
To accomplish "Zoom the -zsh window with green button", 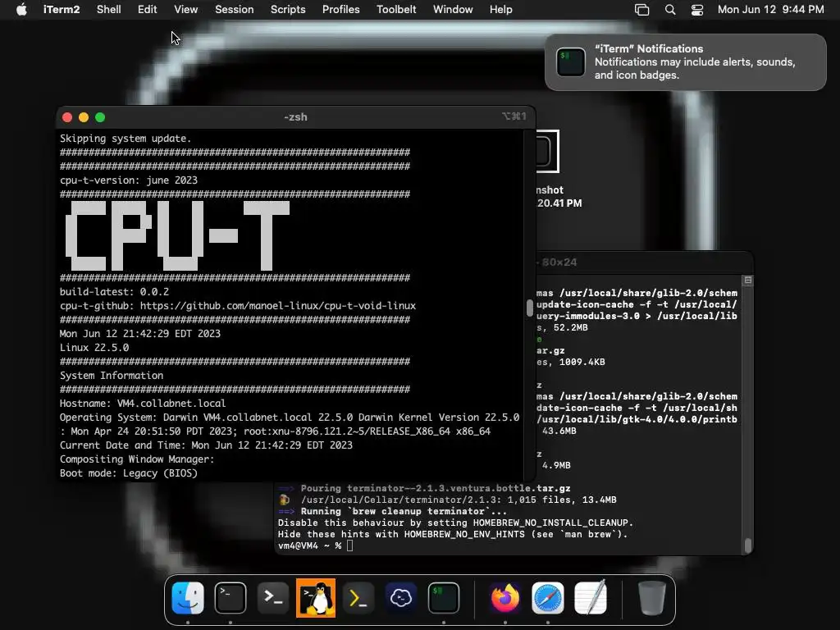I will [x=100, y=117].
